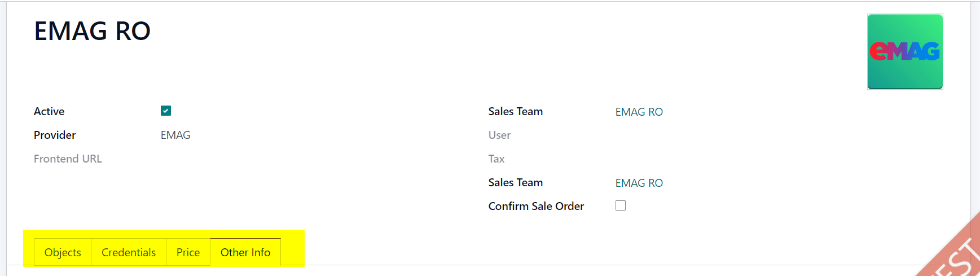Enable the Confirm Sale Order checkbox
The height and width of the screenshot is (276, 980).
[621, 205]
